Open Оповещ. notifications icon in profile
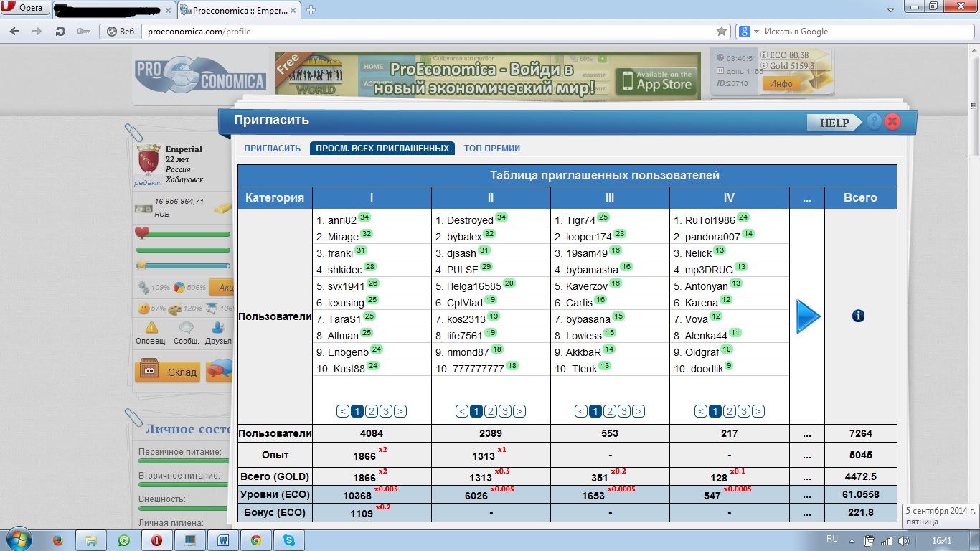The width and height of the screenshot is (980, 551). 151,328
